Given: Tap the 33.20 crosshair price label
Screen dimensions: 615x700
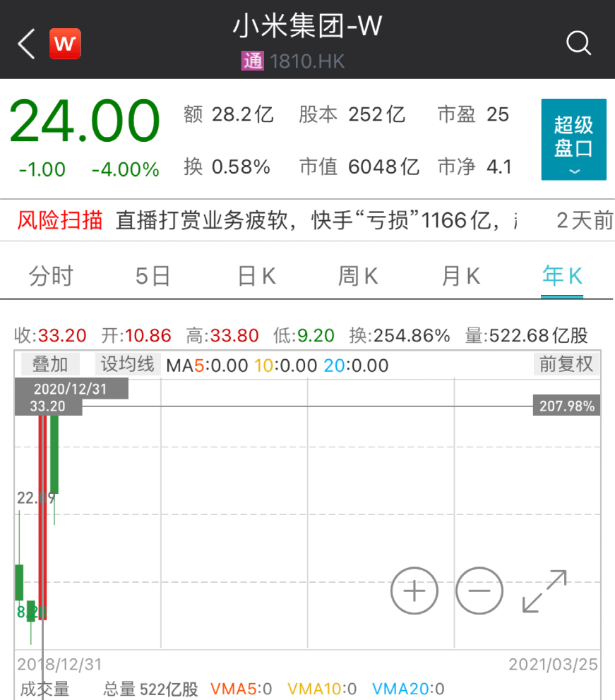Looking at the screenshot, I should [x=48, y=406].
